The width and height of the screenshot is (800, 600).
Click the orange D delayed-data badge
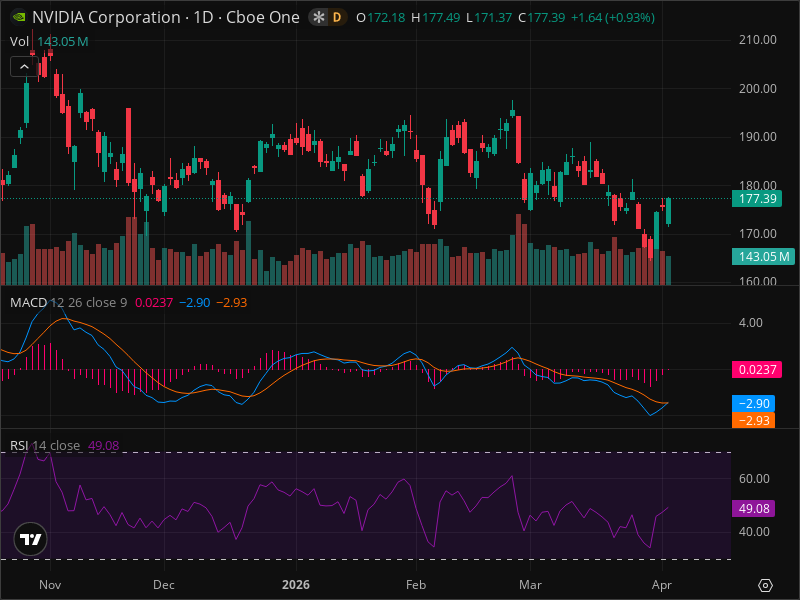coord(337,17)
